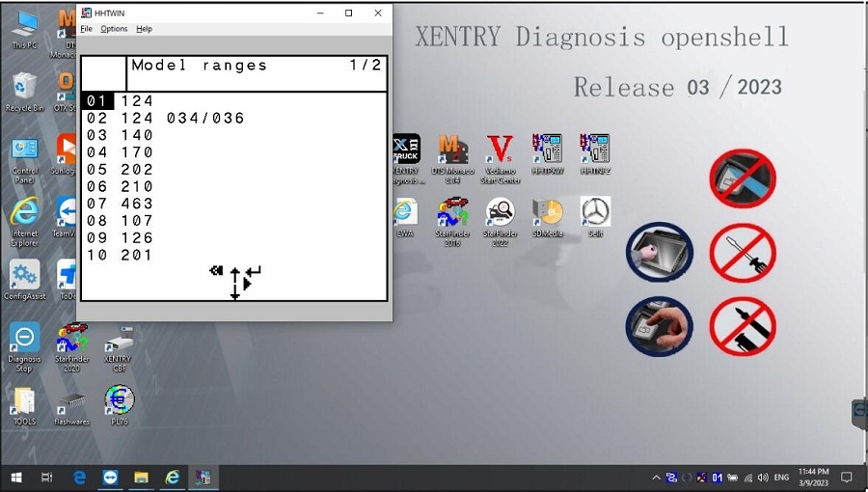Open the HHTPKW desktop icon
The width and height of the screenshot is (868, 492).
pos(547,155)
